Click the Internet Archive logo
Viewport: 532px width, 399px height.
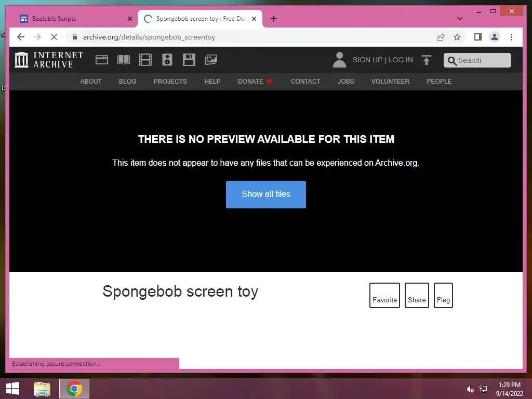coord(49,60)
